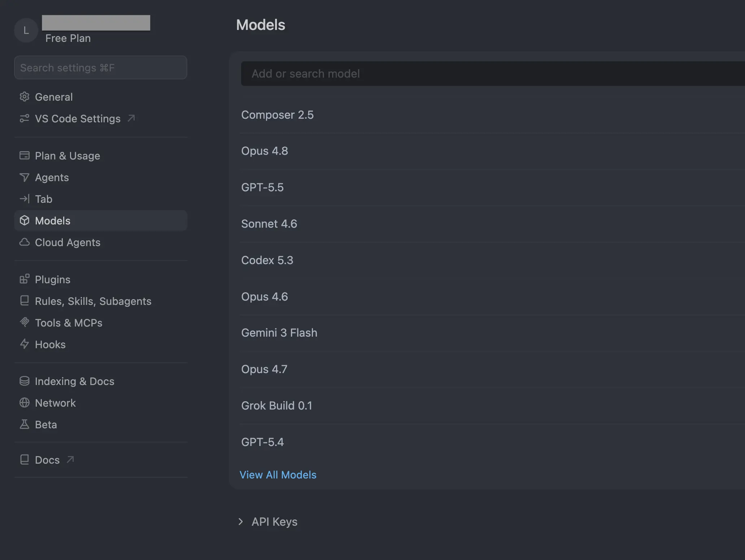
Task: Go to Tools & MCPs section
Action: [x=101, y=323]
